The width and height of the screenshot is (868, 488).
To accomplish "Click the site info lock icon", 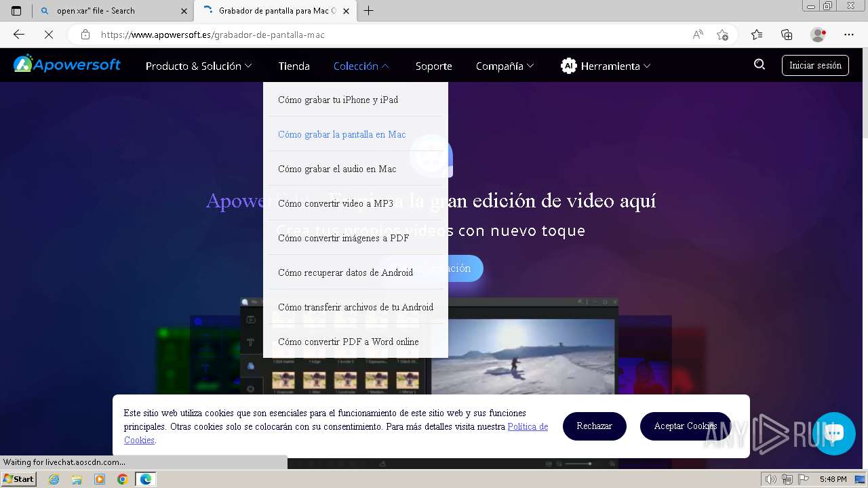I will [85, 35].
